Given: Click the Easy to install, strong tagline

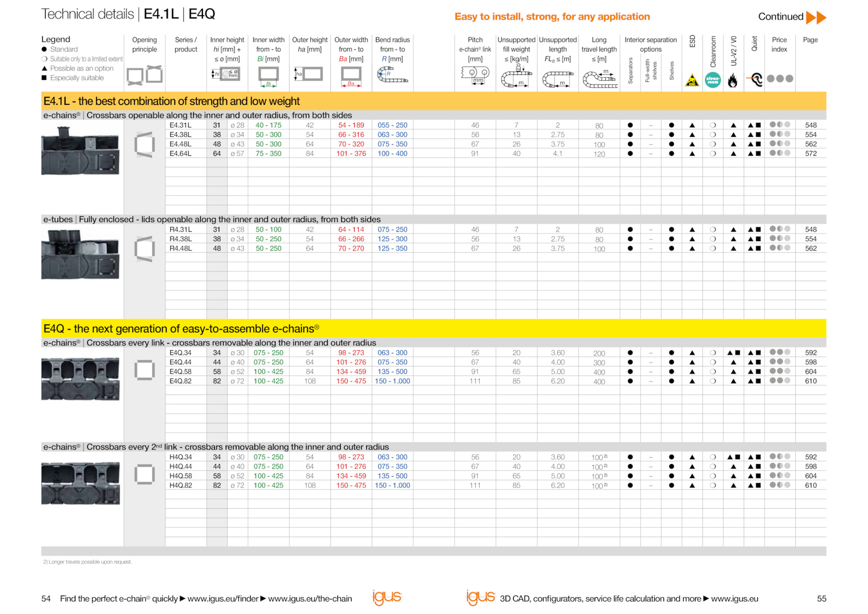Looking at the screenshot, I should click(x=552, y=17).
